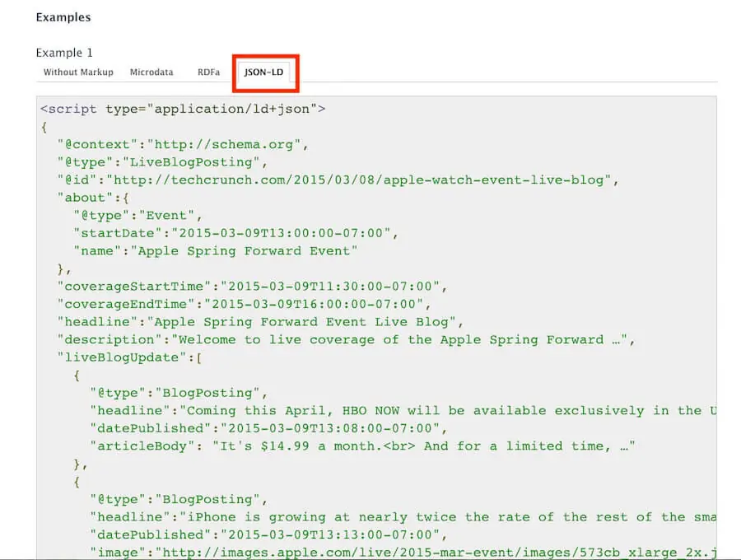Click the "coverageStartTime" line
741x560 pixels.
(x=252, y=287)
